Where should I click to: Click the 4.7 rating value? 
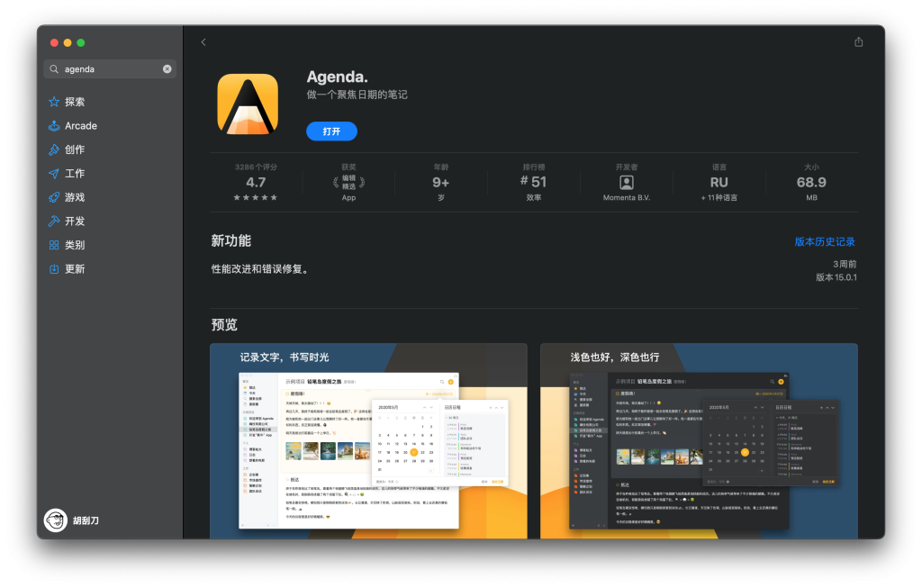256,182
